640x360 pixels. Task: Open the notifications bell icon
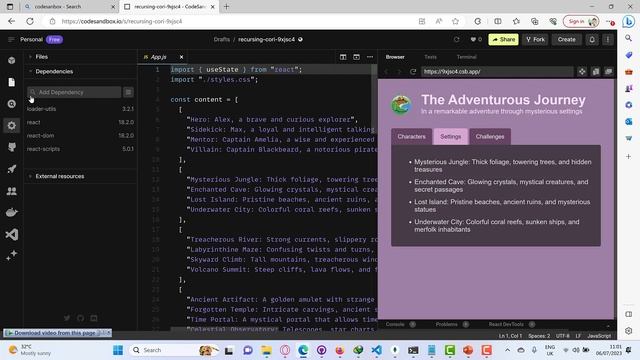(x=592, y=40)
